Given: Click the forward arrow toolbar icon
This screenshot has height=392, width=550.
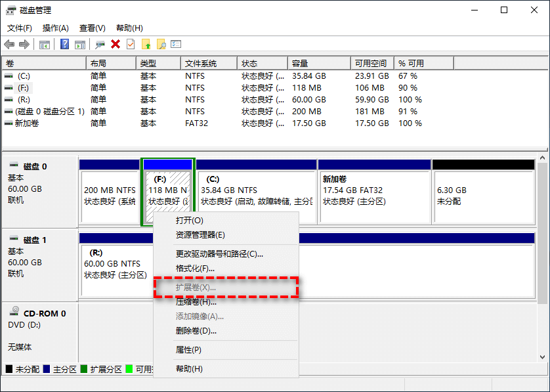Looking at the screenshot, I should point(24,44).
